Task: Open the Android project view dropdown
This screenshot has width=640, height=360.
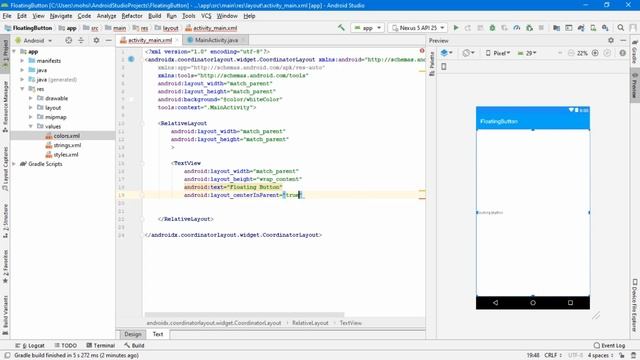Action: click(34, 40)
